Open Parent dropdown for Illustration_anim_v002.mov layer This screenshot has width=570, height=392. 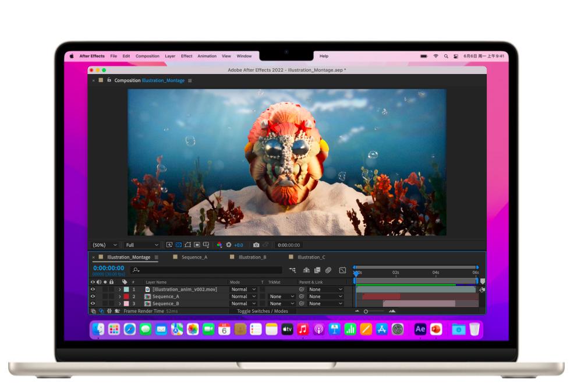(x=325, y=289)
